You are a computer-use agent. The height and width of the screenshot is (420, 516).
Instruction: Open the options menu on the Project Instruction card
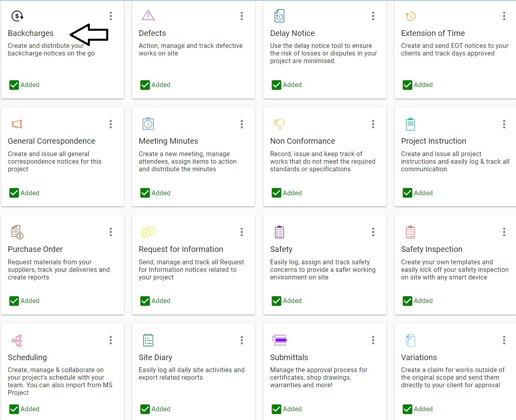tap(504, 124)
